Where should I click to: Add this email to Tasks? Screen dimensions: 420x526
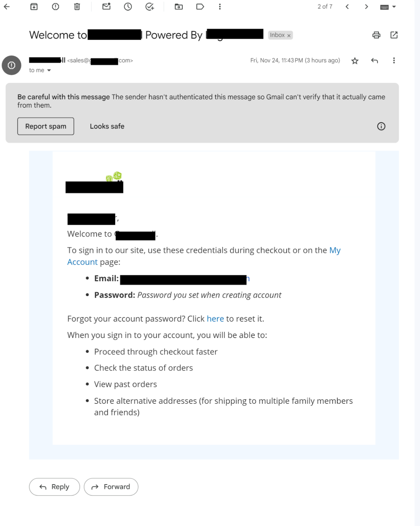pos(150,7)
